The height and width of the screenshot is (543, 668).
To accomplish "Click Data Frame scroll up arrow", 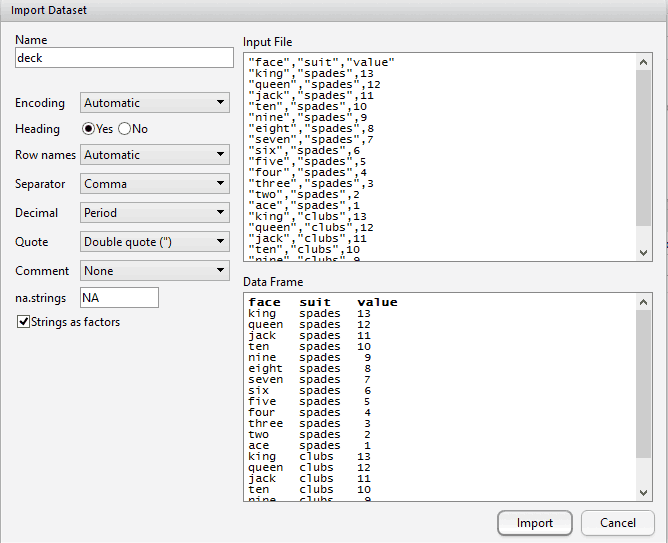I will click(643, 302).
